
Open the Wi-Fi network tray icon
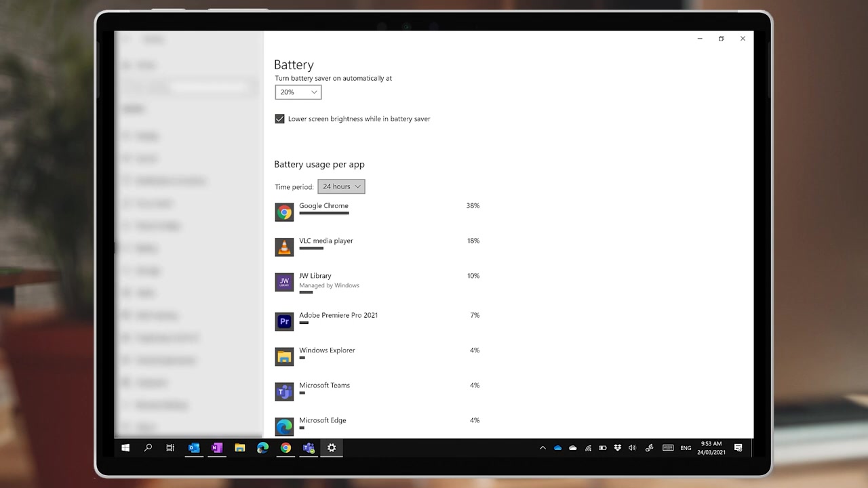click(588, 448)
